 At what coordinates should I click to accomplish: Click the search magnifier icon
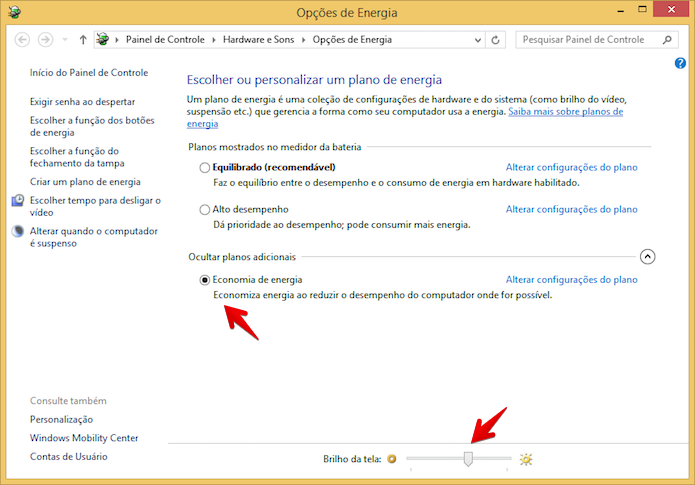667,40
